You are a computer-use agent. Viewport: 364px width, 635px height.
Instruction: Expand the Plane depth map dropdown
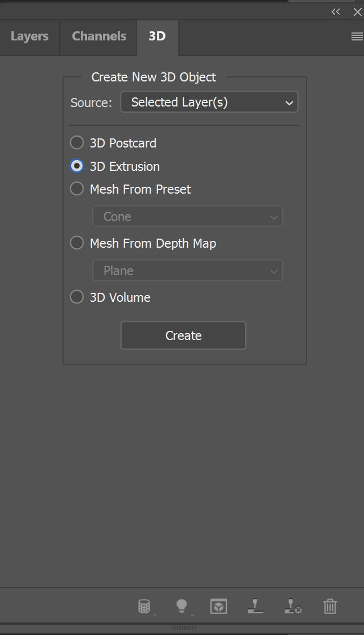click(x=187, y=271)
